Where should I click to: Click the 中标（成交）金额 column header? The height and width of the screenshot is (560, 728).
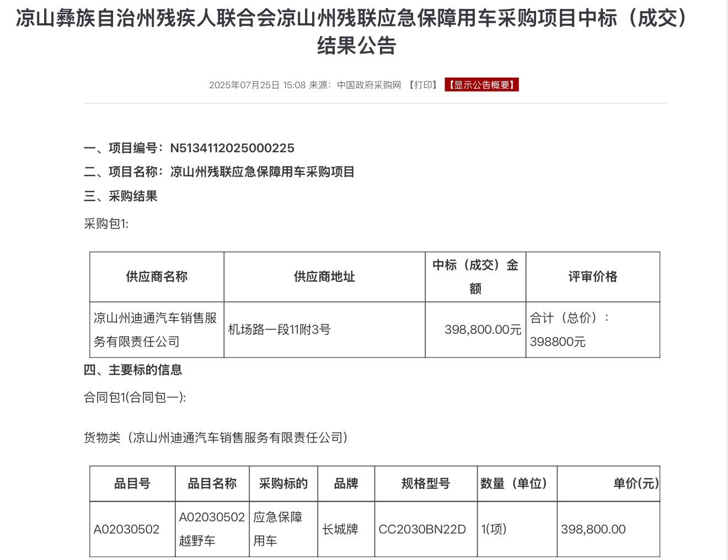click(x=475, y=277)
